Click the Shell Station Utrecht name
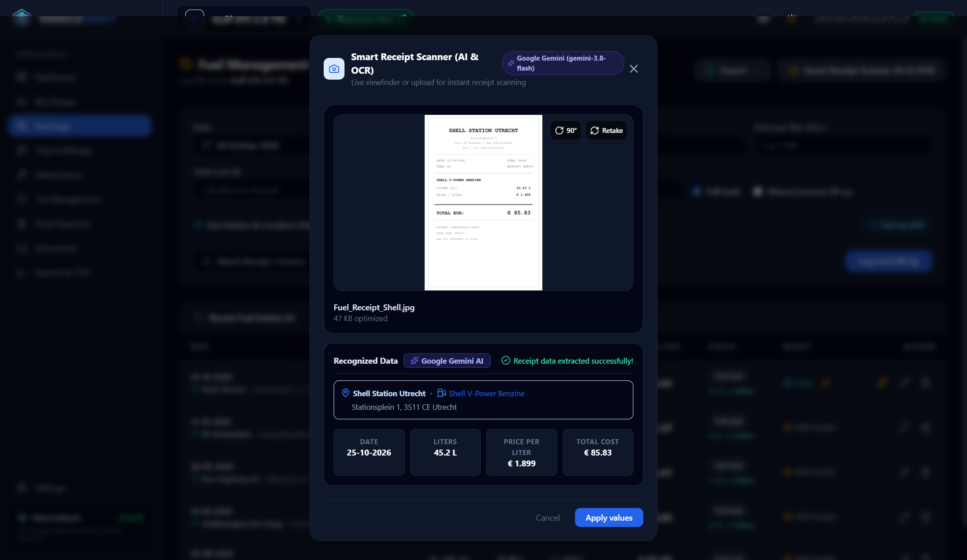This screenshot has height=560, width=967. (x=389, y=394)
